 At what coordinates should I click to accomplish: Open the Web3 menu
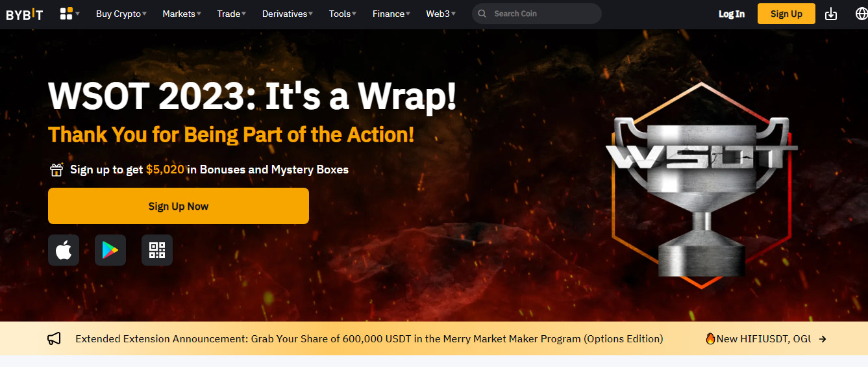click(441, 14)
